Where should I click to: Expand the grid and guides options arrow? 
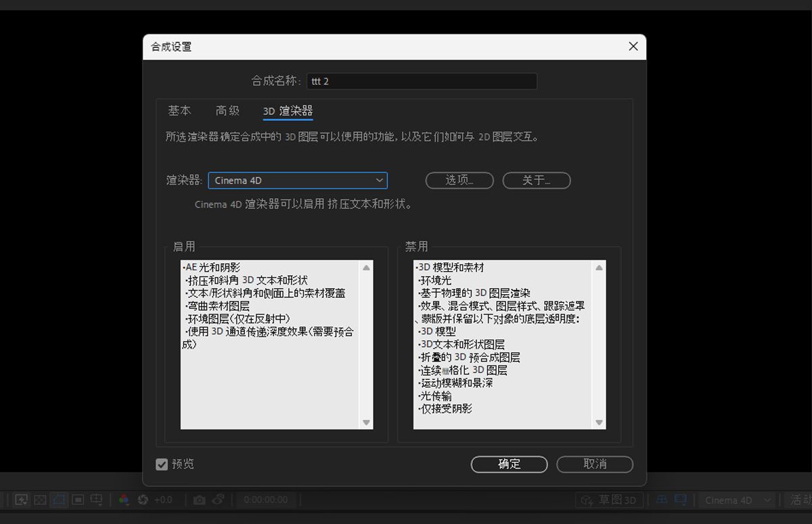coord(100,504)
